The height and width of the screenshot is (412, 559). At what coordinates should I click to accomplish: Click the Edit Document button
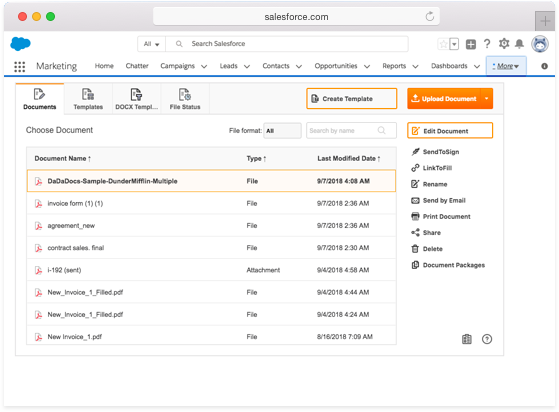click(450, 131)
